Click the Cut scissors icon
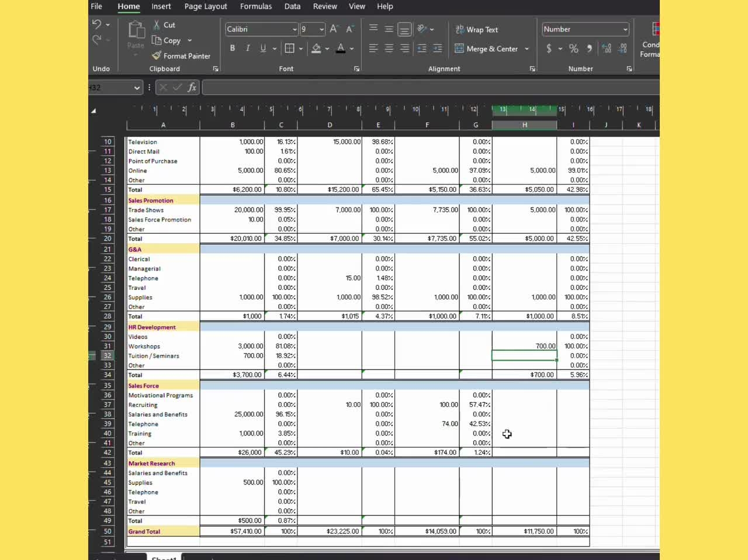The image size is (748, 560). [157, 25]
